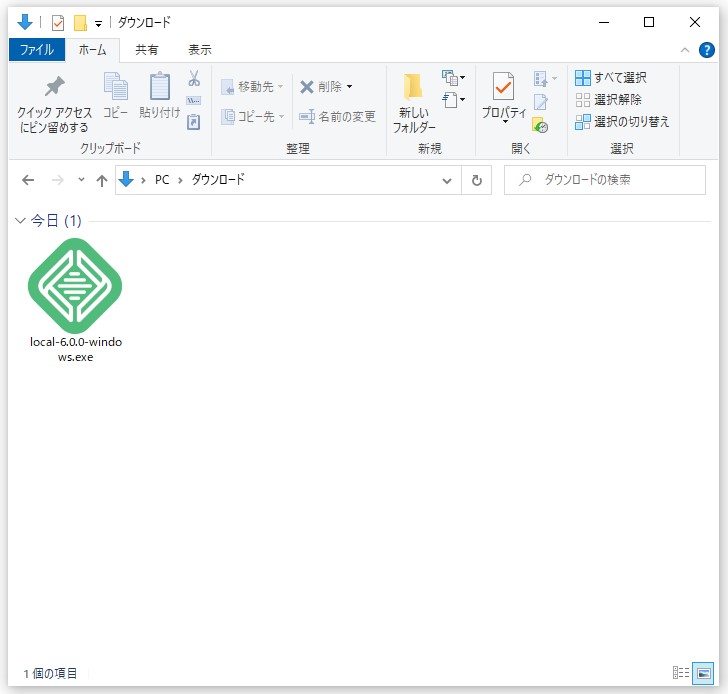728x694 pixels.
Task: Open Properties via checkmark icon
Action: click(503, 90)
